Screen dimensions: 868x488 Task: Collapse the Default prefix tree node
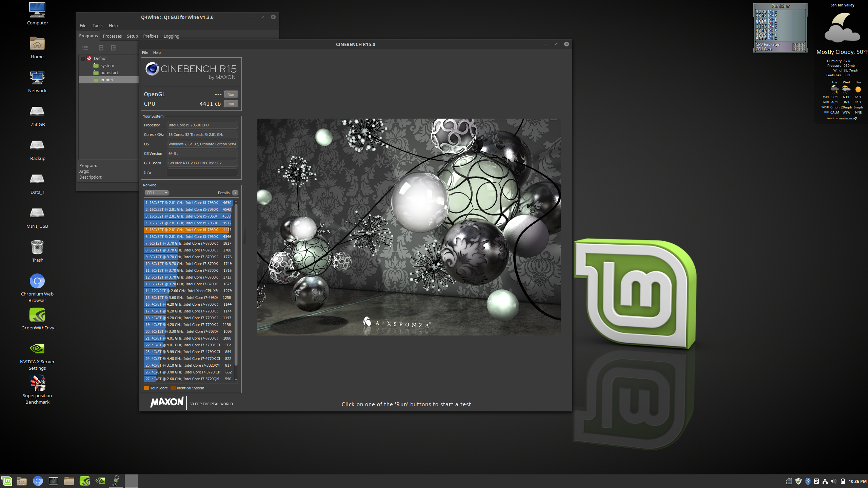pos(83,58)
